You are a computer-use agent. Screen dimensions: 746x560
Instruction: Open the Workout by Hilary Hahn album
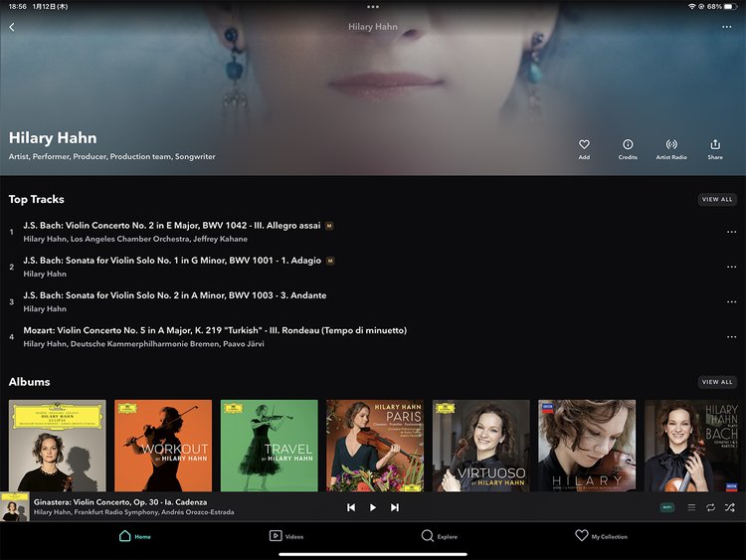point(163,446)
